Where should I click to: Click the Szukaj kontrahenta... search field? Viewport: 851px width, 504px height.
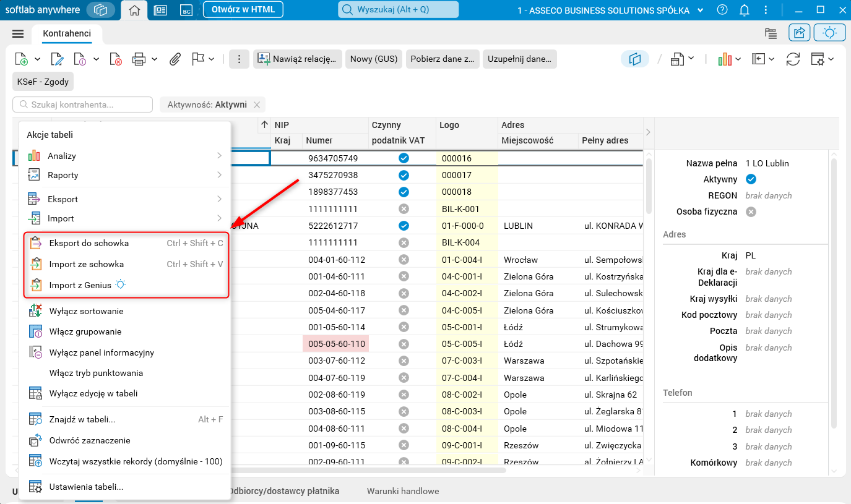tap(82, 105)
